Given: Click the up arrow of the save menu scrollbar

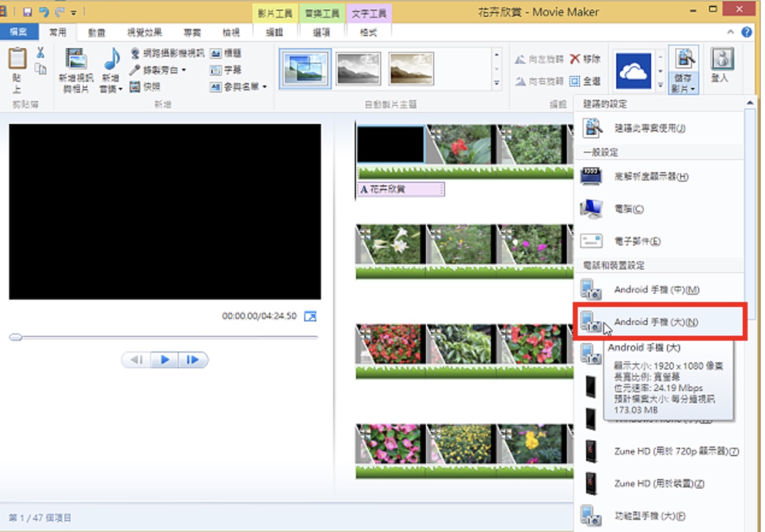Looking at the screenshot, I should [751, 103].
